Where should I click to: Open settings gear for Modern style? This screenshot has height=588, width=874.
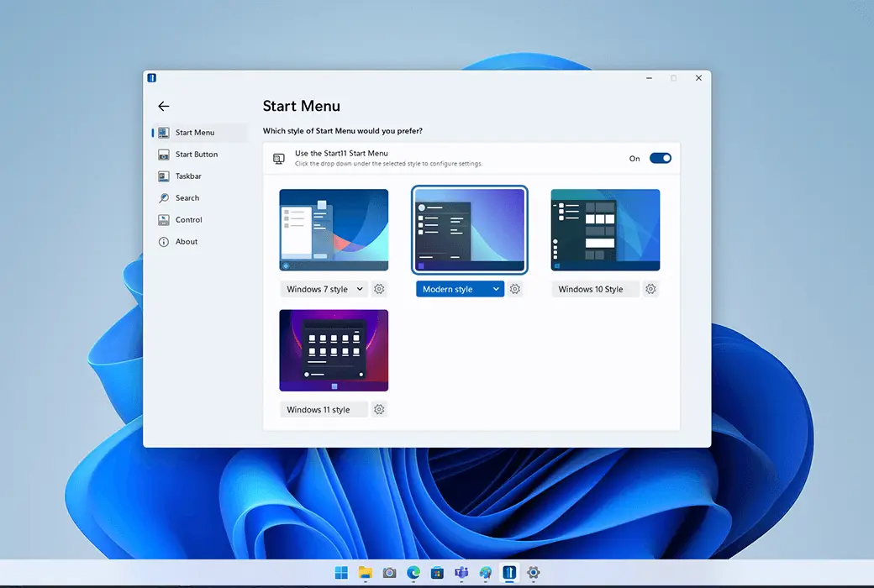[x=515, y=289]
